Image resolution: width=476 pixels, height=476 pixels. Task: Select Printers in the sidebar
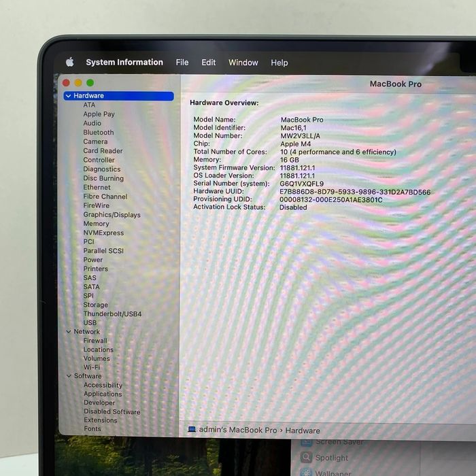tap(96, 269)
